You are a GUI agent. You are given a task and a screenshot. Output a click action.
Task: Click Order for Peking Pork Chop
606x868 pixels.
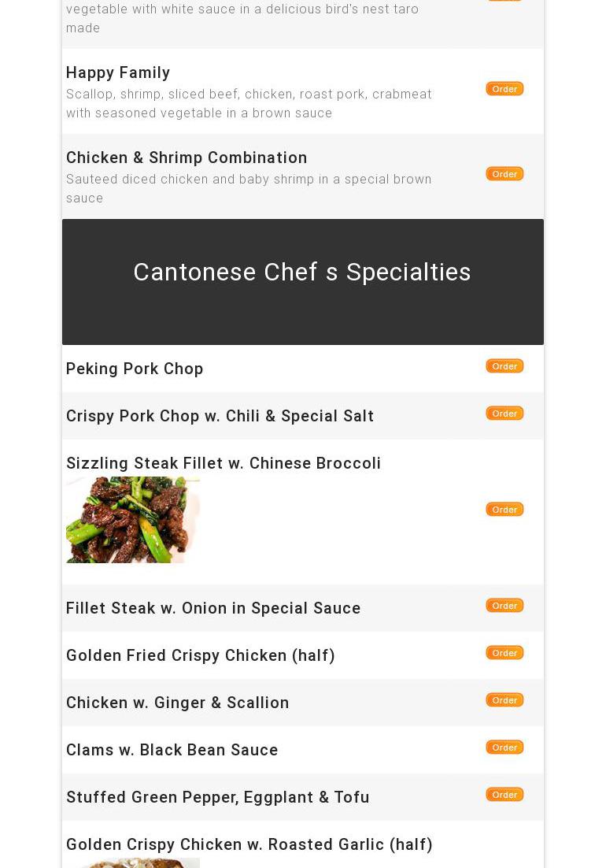(504, 366)
